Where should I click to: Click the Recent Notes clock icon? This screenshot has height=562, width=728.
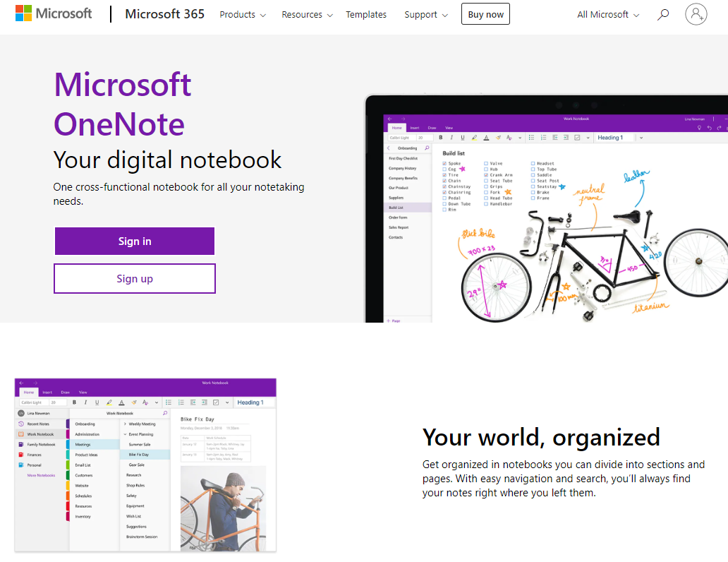21,424
